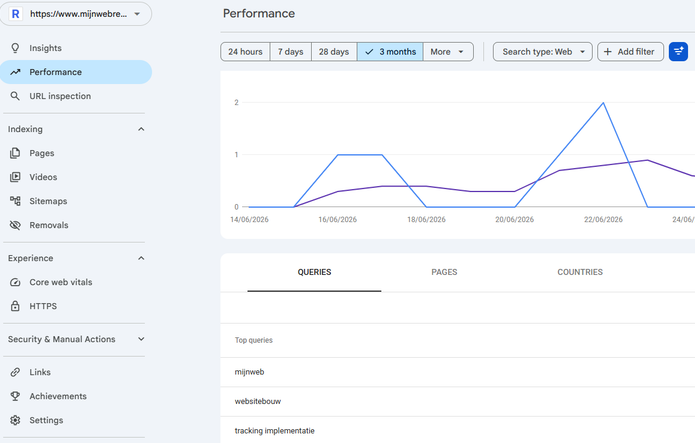
Task: Open URL inspection in the sidebar
Action: tap(76, 96)
